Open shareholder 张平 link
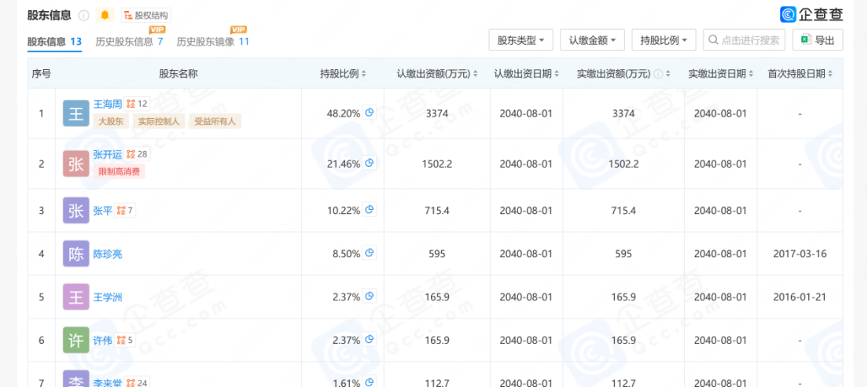 pyautogui.click(x=102, y=210)
